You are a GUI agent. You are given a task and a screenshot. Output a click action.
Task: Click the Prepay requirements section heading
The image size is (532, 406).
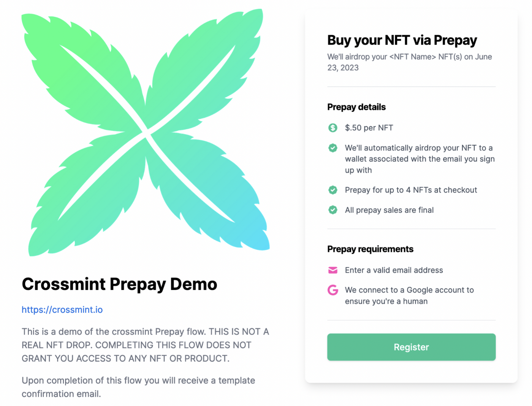(370, 249)
